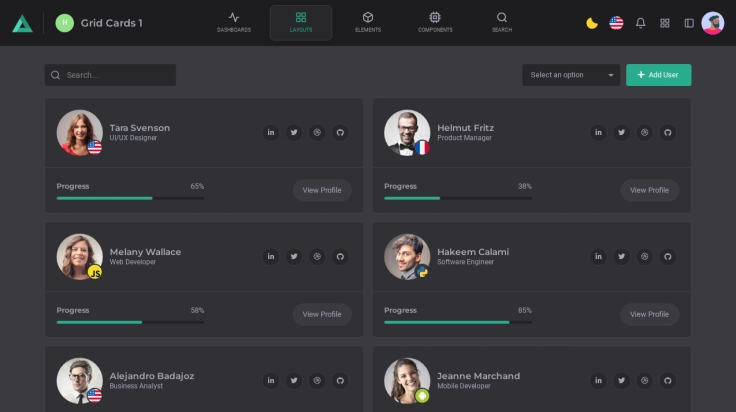The height and width of the screenshot is (412, 736).
Task: Click Twitter icon on Melany Wallace's card
Action: click(x=294, y=256)
